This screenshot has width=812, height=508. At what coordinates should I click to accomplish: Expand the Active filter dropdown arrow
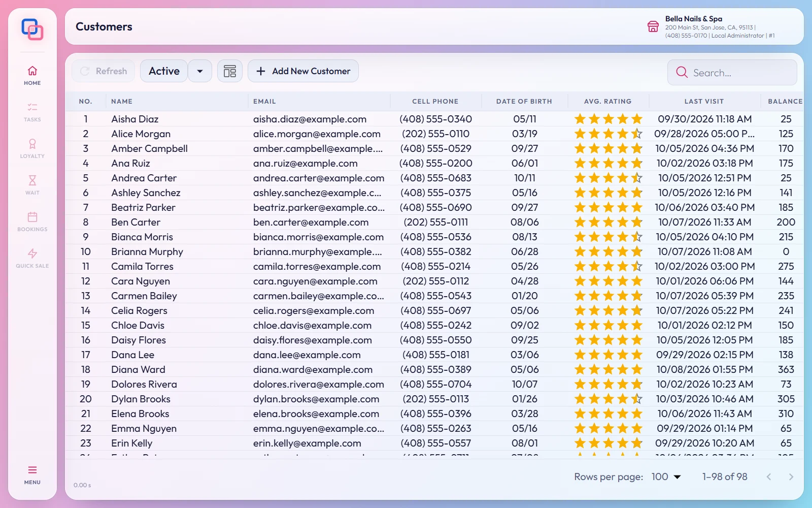[x=200, y=71]
